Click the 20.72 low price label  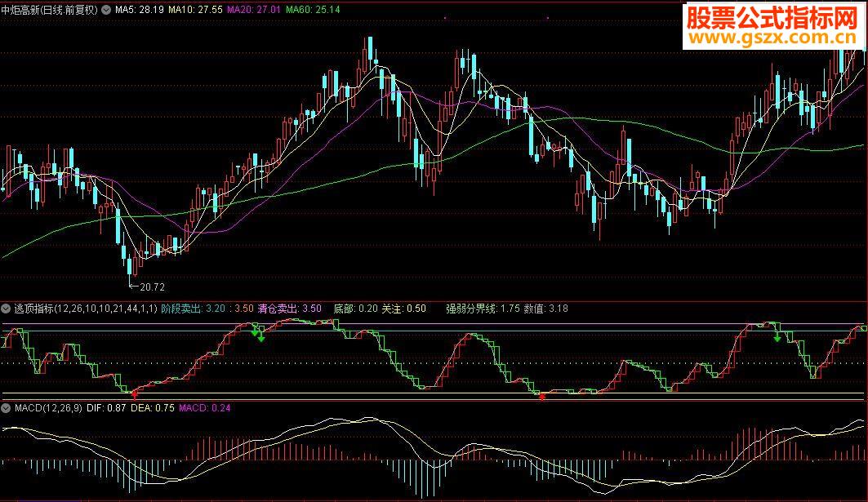[x=152, y=287]
